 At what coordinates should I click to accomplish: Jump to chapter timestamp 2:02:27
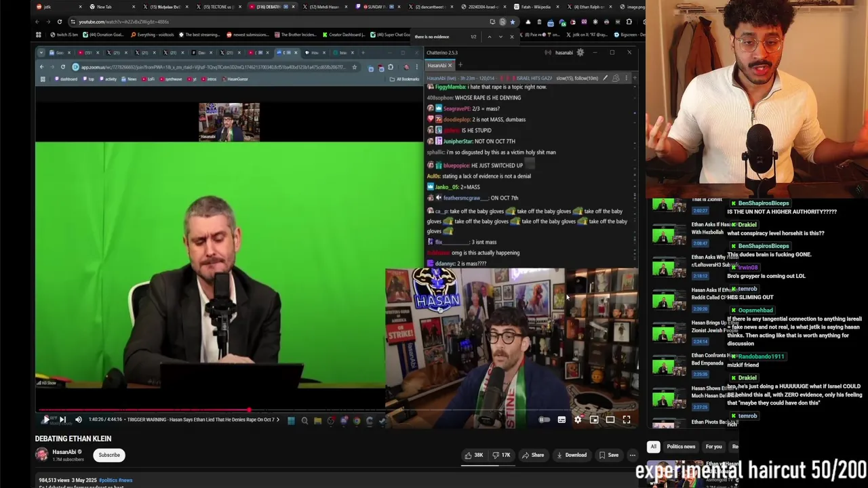tap(699, 211)
